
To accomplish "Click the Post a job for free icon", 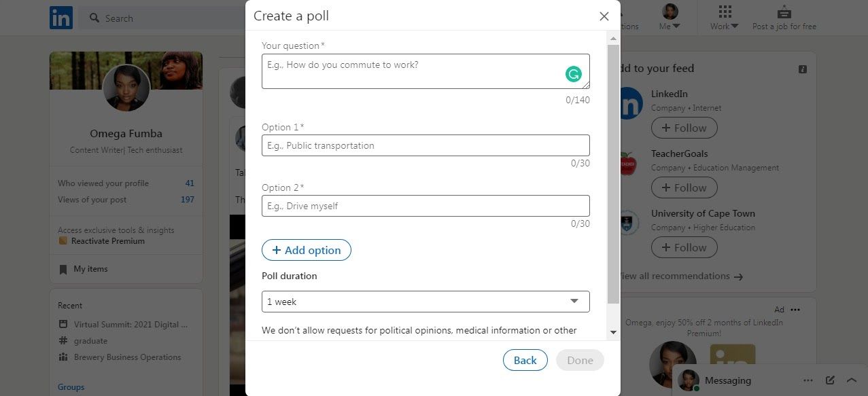I will tap(784, 12).
